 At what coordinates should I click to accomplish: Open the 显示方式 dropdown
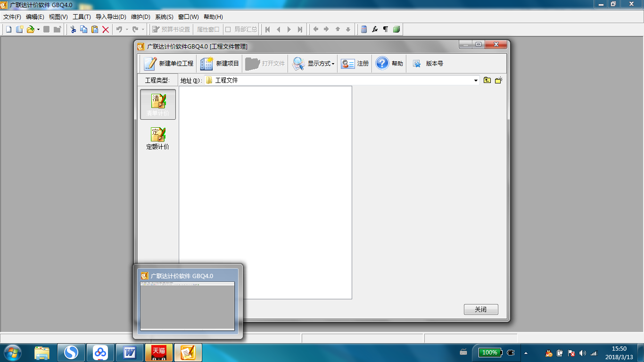[x=313, y=64]
